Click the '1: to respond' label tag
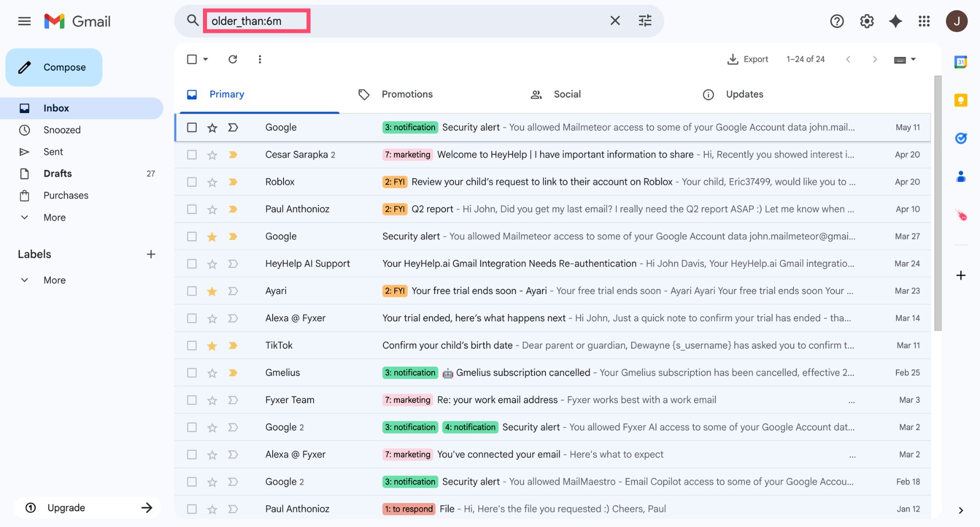 tap(408, 509)
